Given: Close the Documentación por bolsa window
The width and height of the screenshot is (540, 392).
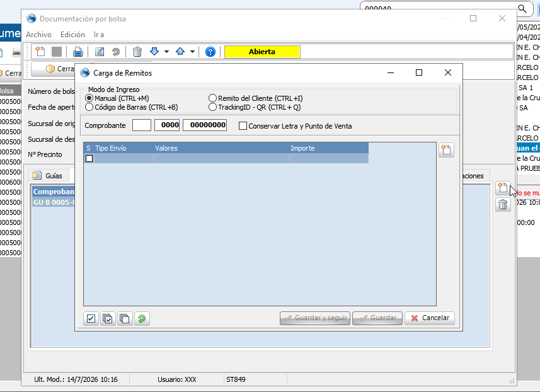Looking at the screenshot, I should click(x=502, y=18).
